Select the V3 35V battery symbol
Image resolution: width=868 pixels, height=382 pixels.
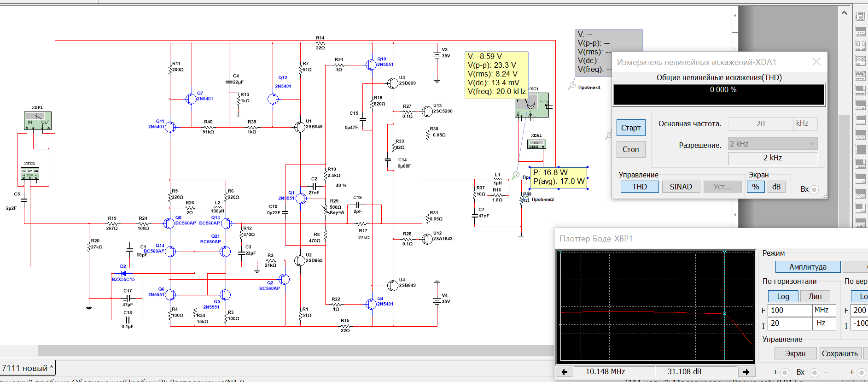(x=437, y=55)
